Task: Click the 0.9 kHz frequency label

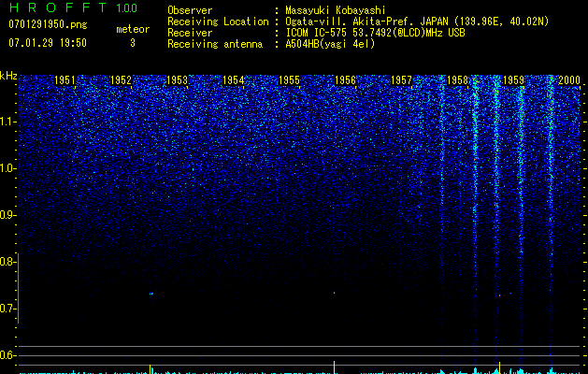Action: pos(7,215)
